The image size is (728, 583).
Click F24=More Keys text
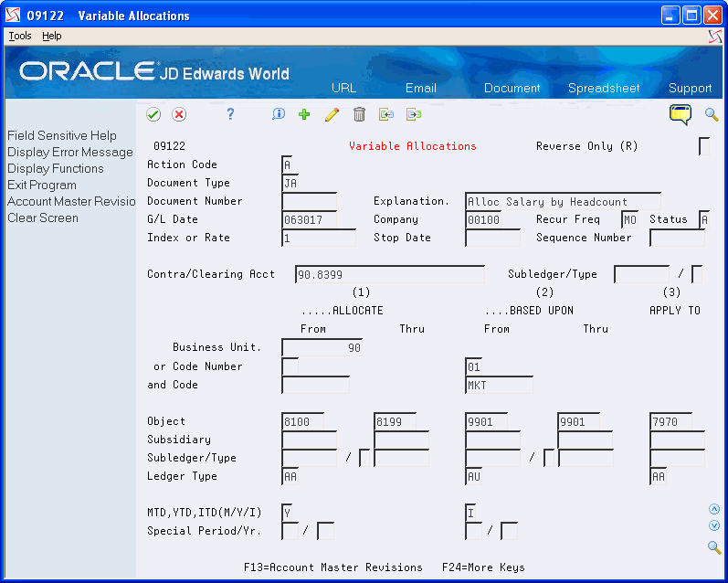pos(483,567)
